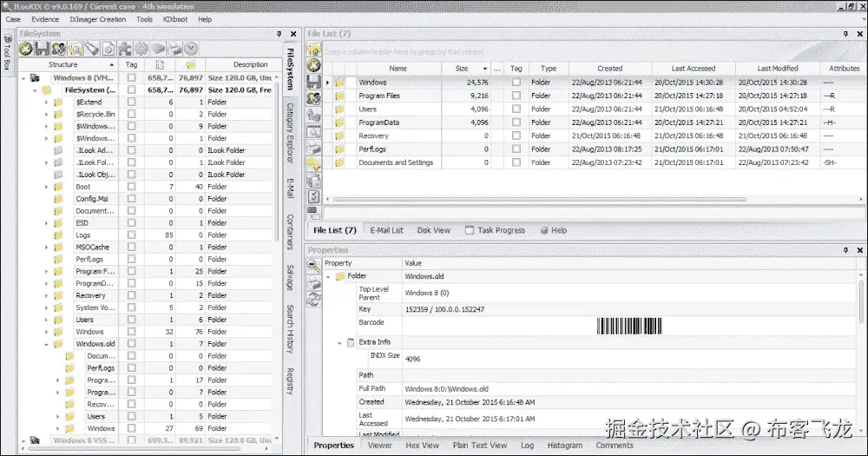Tick the Tag checkbox for Windows.old in tree
Viewport: 868px width, 456px height.
(131, 344)
